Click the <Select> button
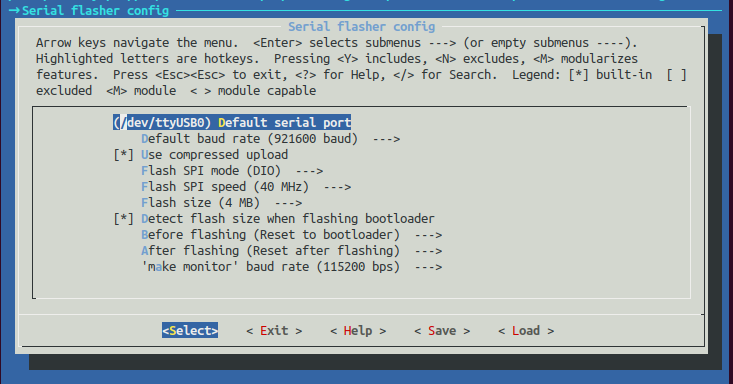733x384 pixels. (190, 330)
